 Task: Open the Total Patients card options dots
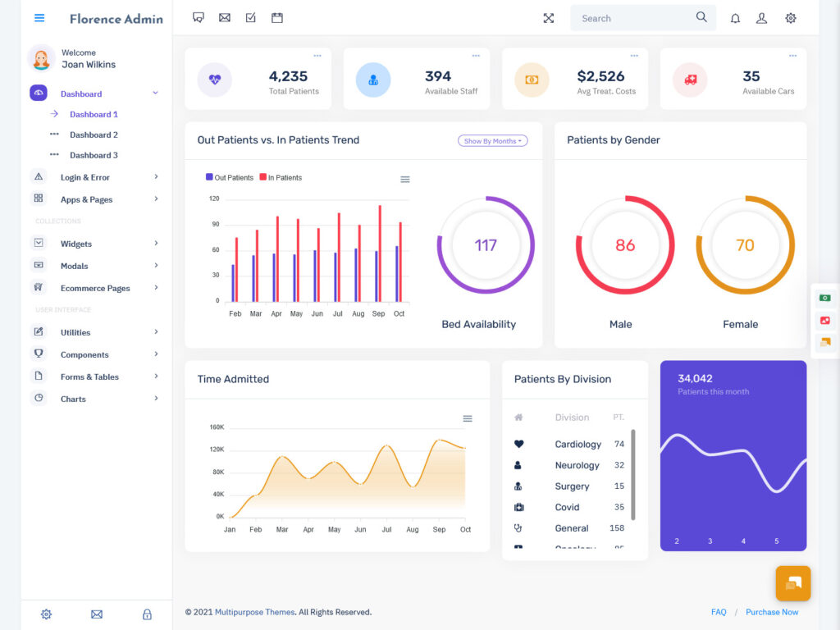[317, 56]
